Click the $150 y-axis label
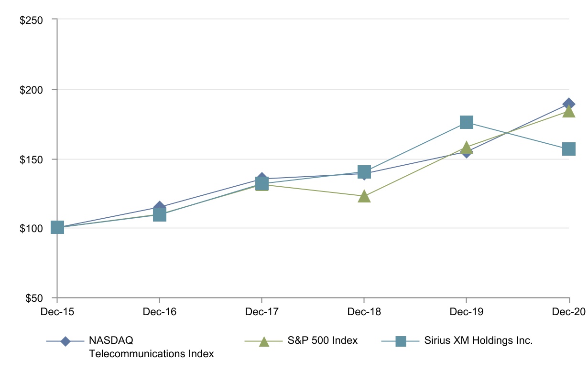Viewport: 588px width, 382px height. (31, 159)
